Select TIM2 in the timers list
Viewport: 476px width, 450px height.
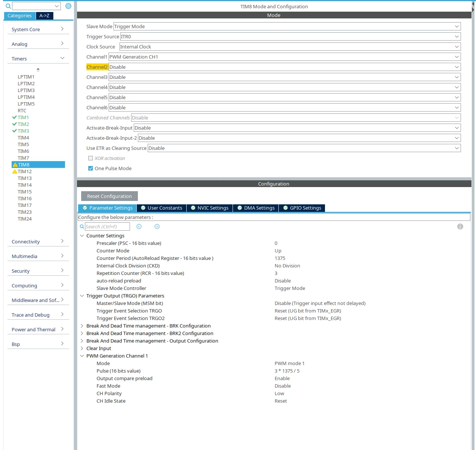pos(23,124)
